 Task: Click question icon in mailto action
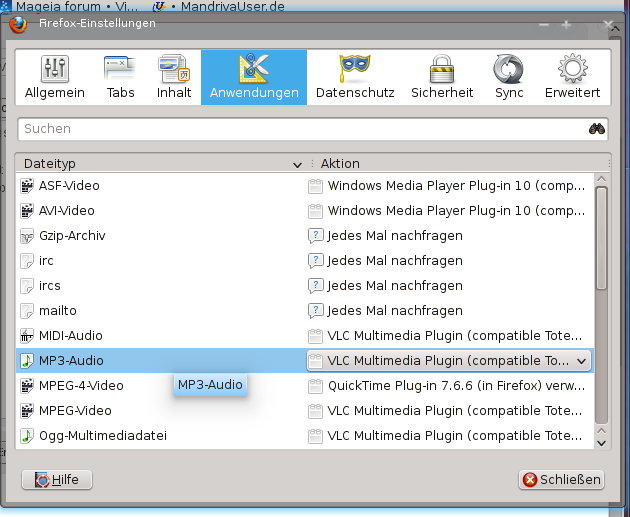coord(315,311)
